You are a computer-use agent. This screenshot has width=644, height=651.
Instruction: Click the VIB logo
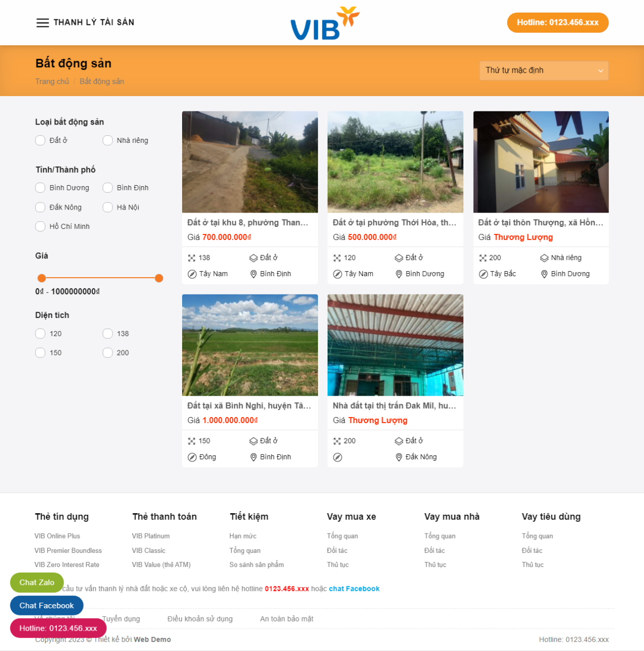coord(325,23)
